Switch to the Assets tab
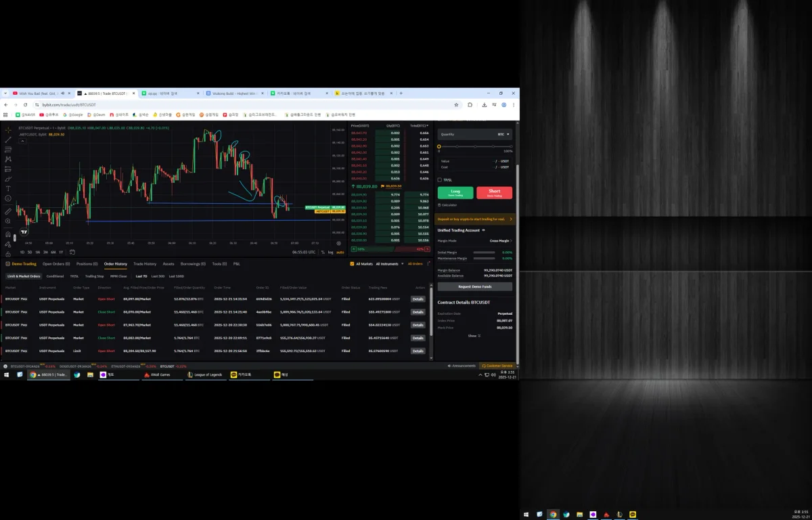This screenshot has height=520, width=812. (x=168, y=263)
